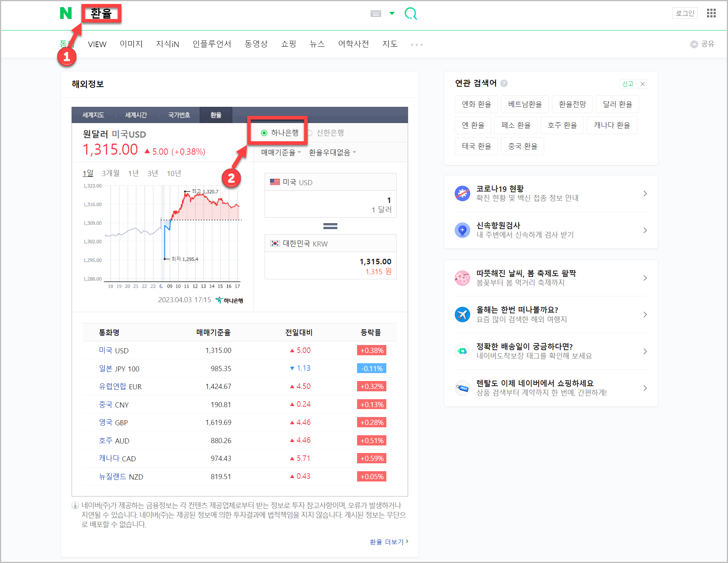The width and height of the screenshot is (728, 563).
Task: Open the 호주 AUD currency link
Action: coord(114,441)
